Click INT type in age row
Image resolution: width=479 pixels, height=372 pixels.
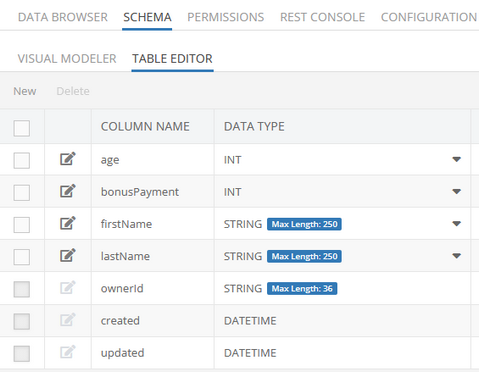pos(232,160)
